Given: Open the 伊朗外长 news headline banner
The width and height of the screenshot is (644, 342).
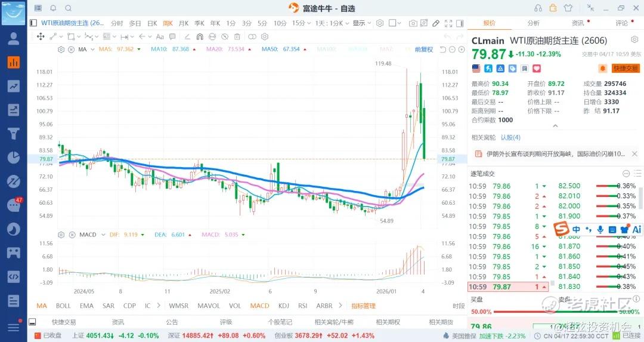Looking at the screenshot, I should (555, 154).
